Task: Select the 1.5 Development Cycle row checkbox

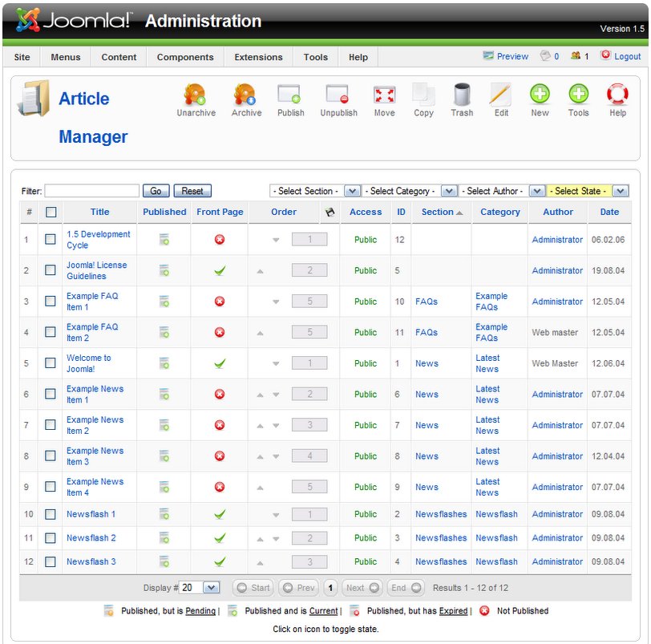Action: (x=51, y=239)
